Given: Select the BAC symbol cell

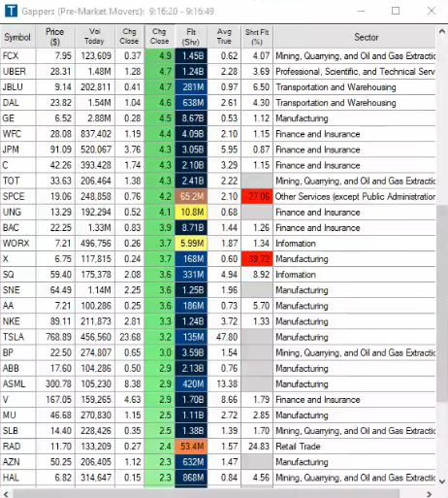Looking at the screenshot, I should click(17, 227).
